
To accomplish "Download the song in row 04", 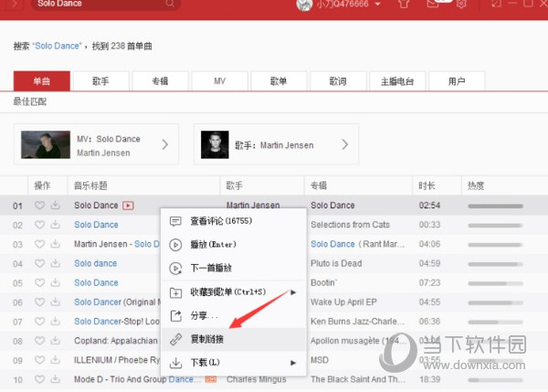I will pos(55,263).
